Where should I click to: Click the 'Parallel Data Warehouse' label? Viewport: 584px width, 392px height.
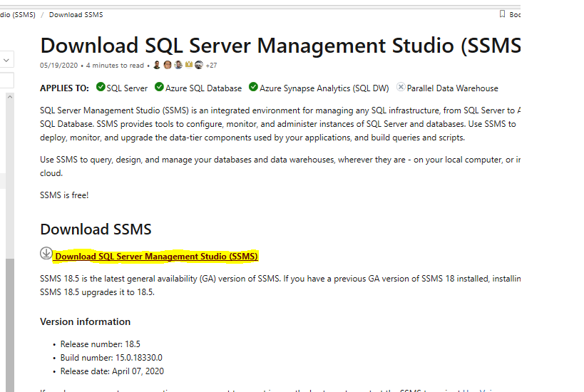[453, 88]
